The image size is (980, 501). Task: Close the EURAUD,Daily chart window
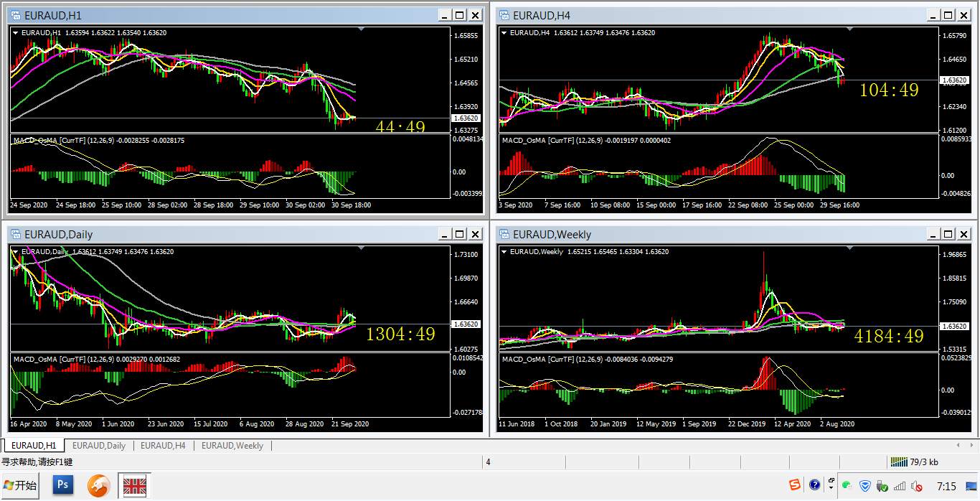475,234
